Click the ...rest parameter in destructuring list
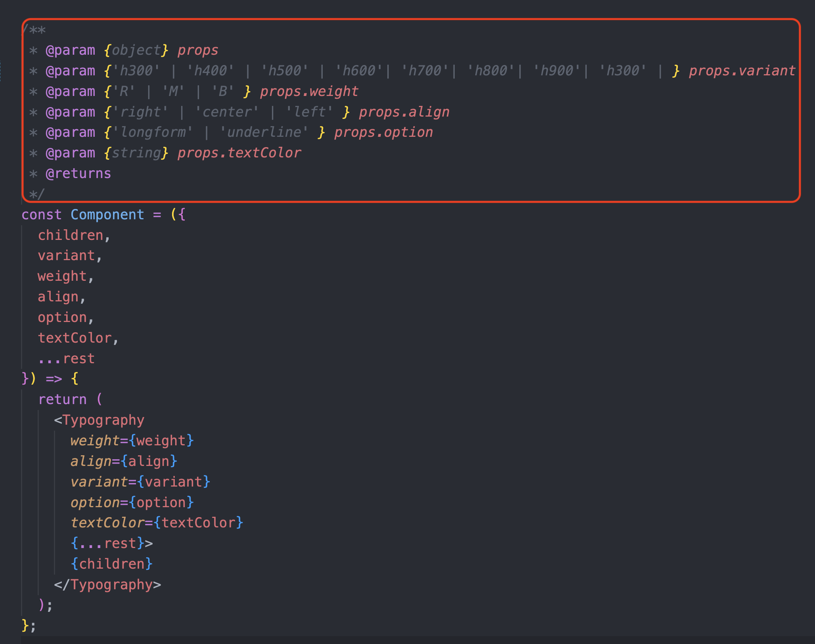The width and height of the screenshot is (815, 644). tap(66, 358)
